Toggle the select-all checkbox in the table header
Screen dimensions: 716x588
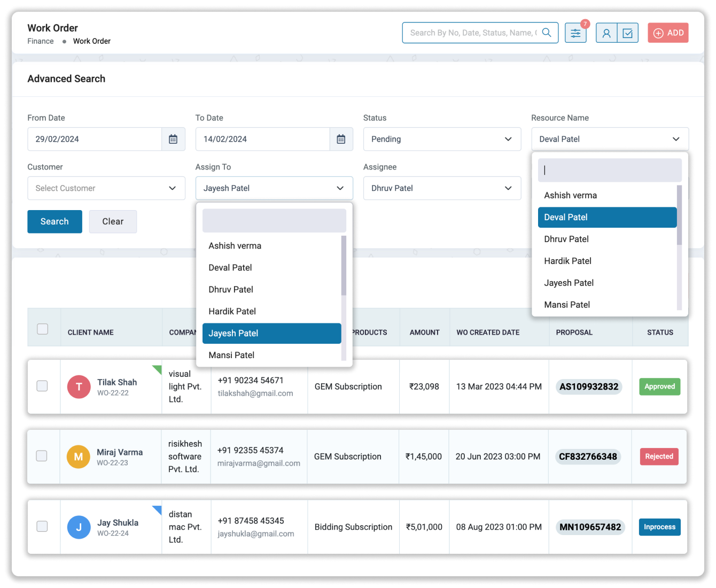(x=43, y=329)
